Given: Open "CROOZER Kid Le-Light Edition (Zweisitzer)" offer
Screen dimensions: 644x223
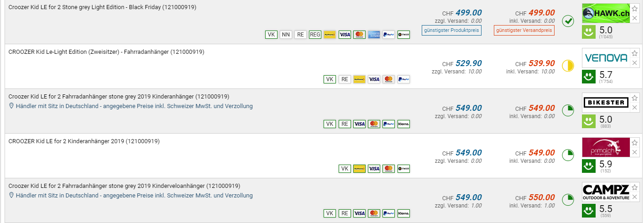Looking at the screenshot, I should [x=106, y=52].
